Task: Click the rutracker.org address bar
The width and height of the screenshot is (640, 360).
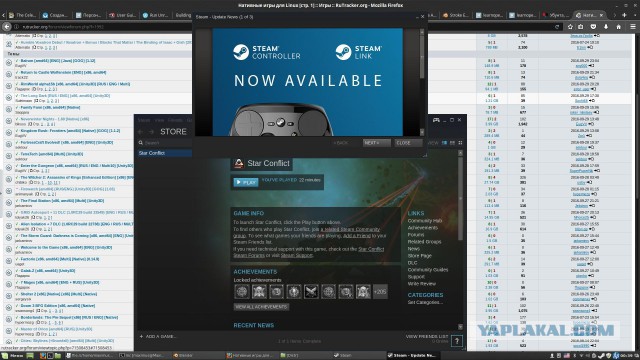Action: pos(102,27)
